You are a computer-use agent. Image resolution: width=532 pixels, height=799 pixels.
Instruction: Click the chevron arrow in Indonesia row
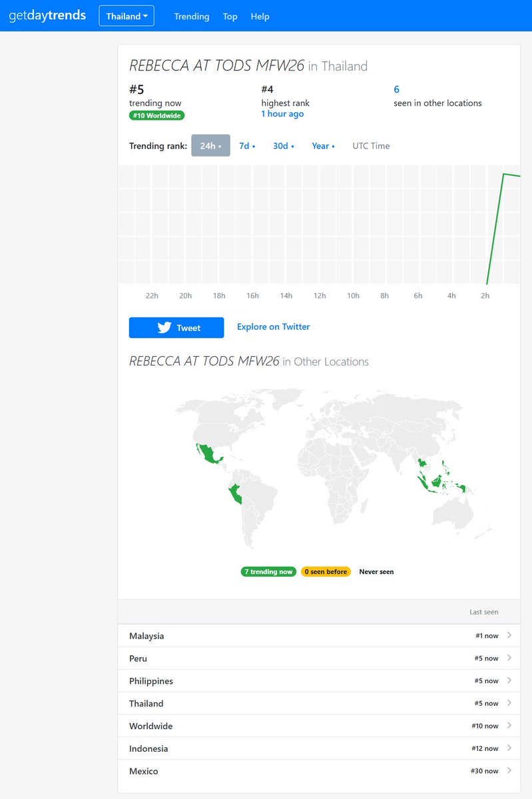[509, 748]
